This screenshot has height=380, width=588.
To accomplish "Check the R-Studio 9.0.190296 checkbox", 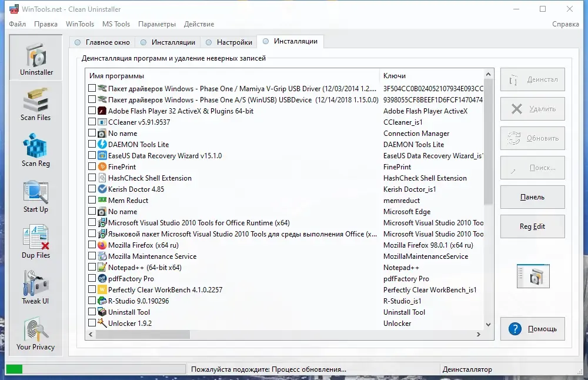I will click(92, 301).
